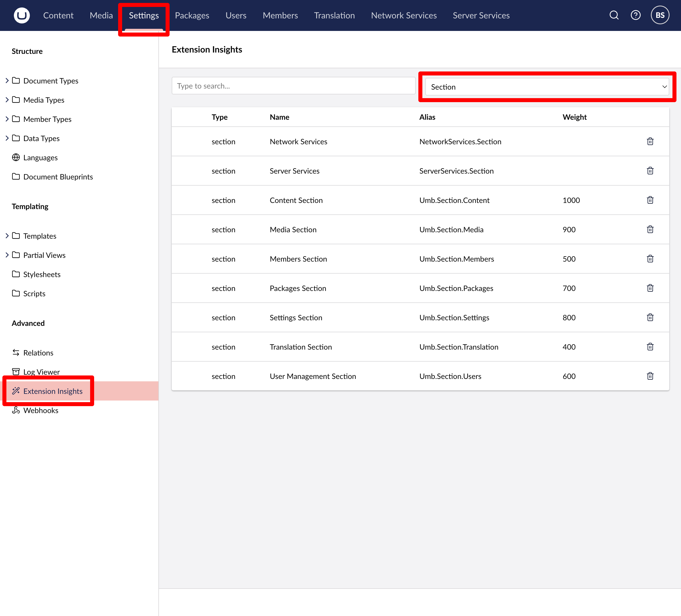Viewport: 681px width, 616px height.
Task: Expand the Data Types tree node
Action: [7, 138]
